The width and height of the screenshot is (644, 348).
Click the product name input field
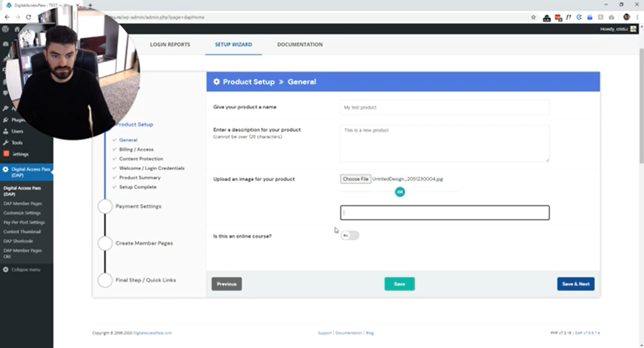point(444,107)
